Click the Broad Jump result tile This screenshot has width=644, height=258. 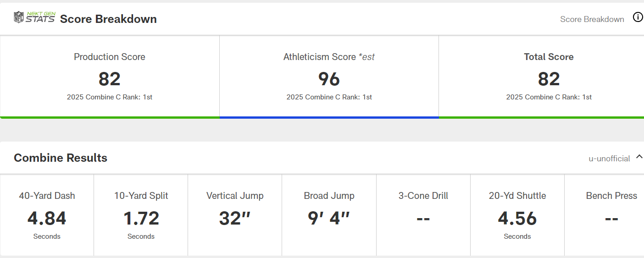[329, 215]
